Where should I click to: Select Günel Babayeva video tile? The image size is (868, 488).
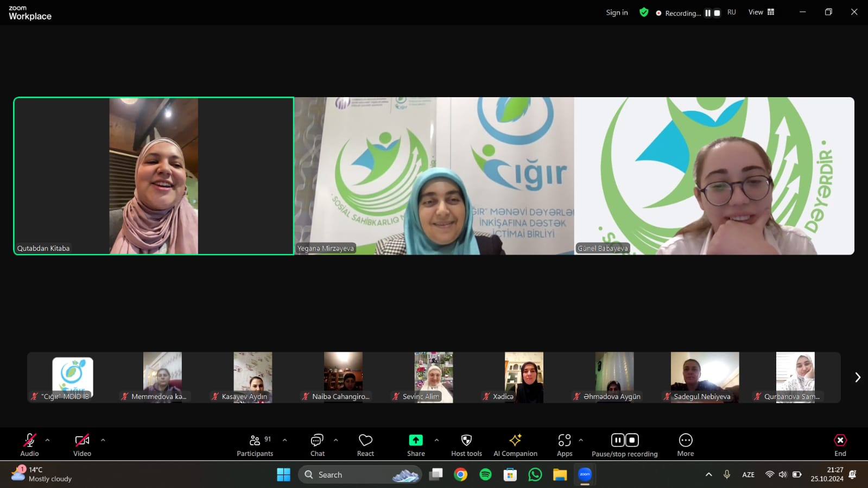(x=714, y=176)
